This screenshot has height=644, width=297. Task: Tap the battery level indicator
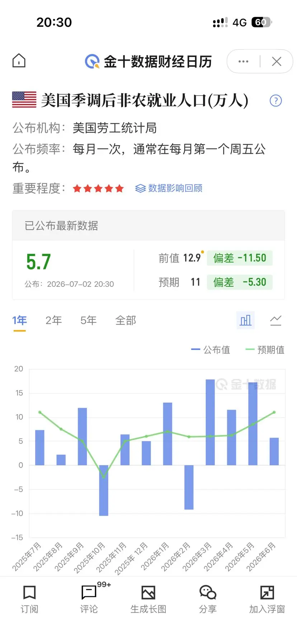[262, 22]
